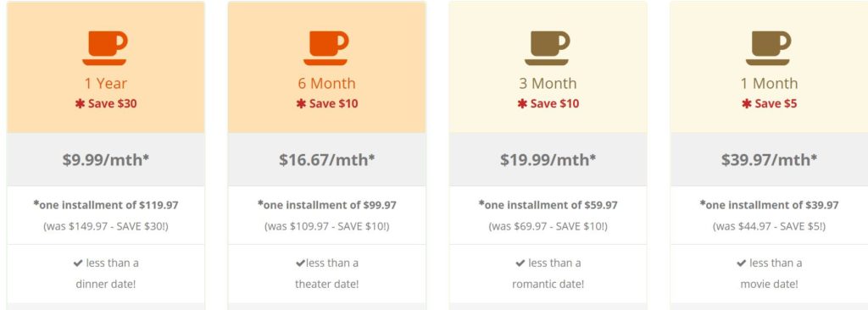This screenshot has width=868, height=310.
Task: Click the one installment of $119.97 text
Action: (x=106, y=205)
